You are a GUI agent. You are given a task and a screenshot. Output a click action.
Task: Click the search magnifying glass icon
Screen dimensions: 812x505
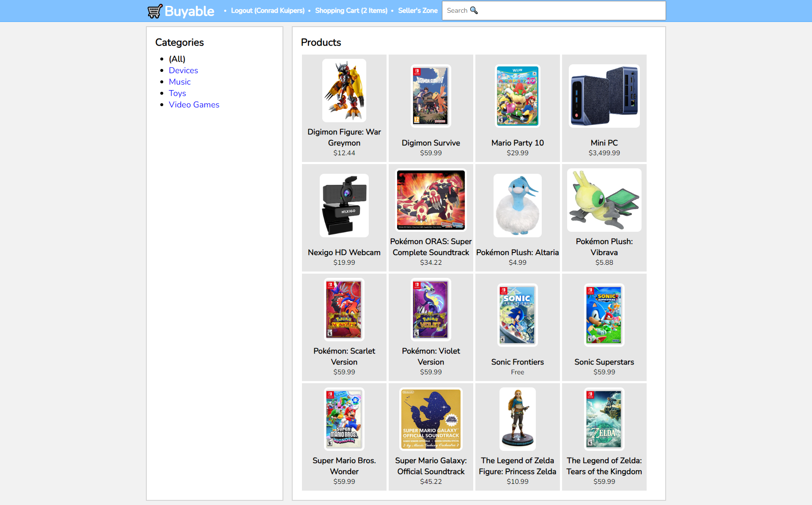(474, 10)
